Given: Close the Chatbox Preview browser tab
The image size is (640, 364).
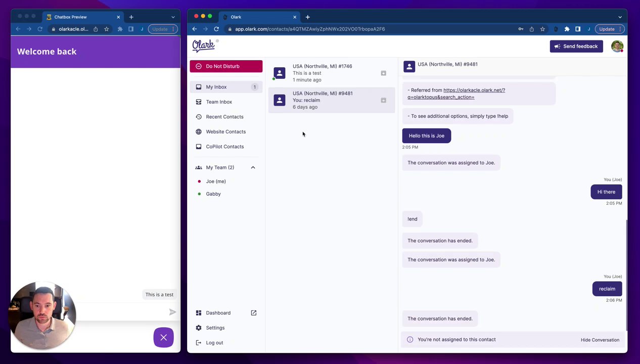Looking at the screenshot, I should 118,17.
